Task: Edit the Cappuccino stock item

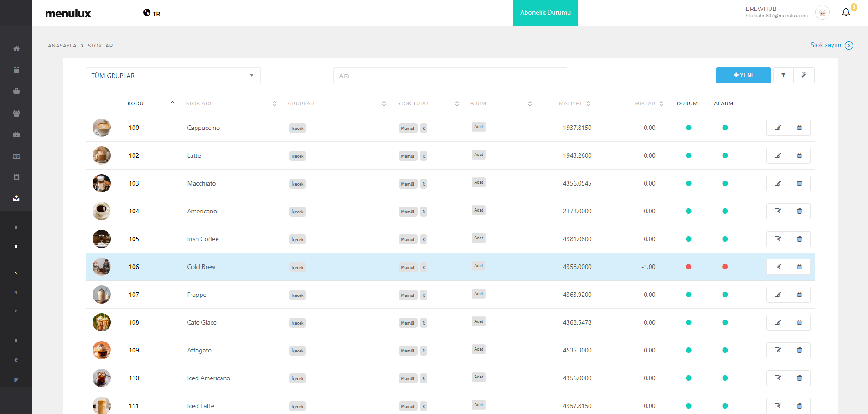Action: click(x=778, y=128)
